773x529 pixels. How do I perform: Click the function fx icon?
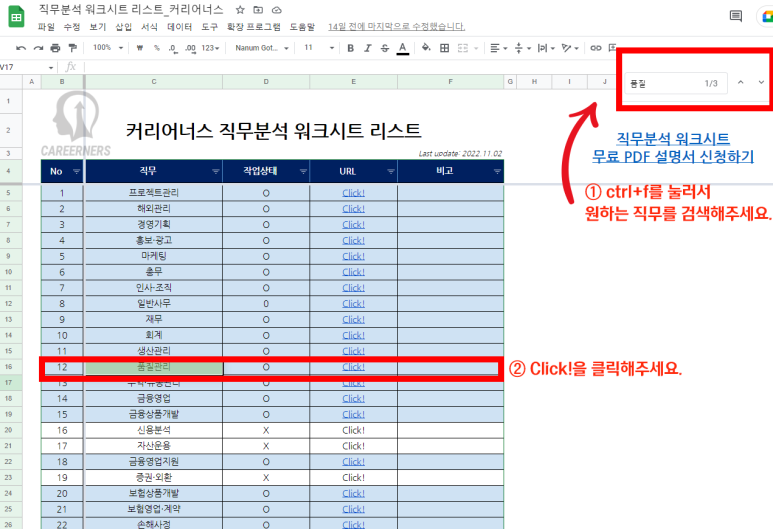[70, 67]
